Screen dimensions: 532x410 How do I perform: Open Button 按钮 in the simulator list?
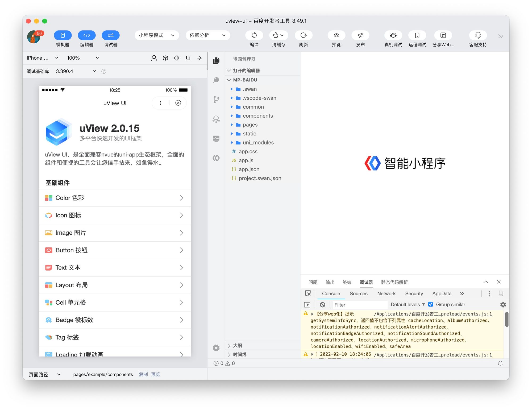115,250
